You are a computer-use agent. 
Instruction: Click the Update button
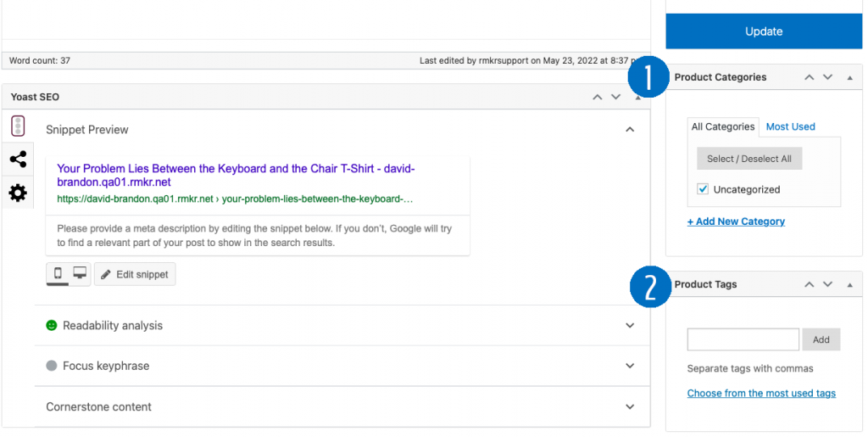coord(763,31)
